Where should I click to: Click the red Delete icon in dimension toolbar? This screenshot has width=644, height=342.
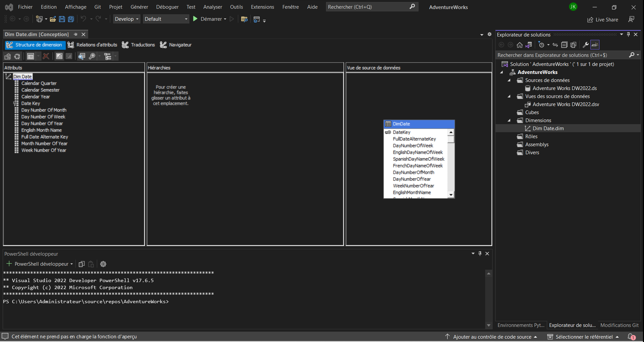(x=46, y=56)
